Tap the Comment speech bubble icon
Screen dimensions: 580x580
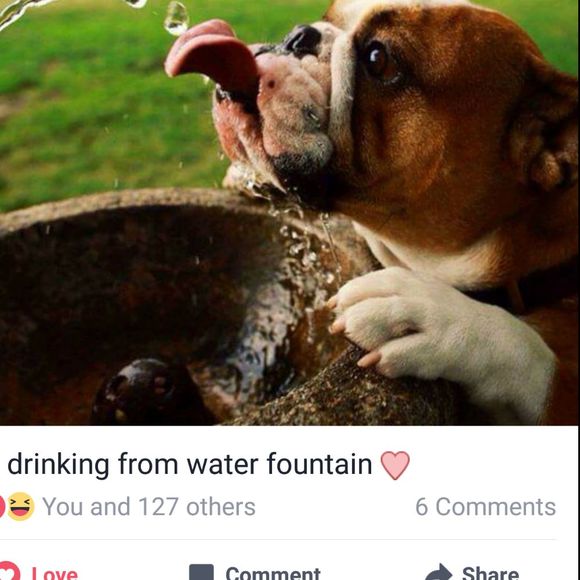[201, 572]
